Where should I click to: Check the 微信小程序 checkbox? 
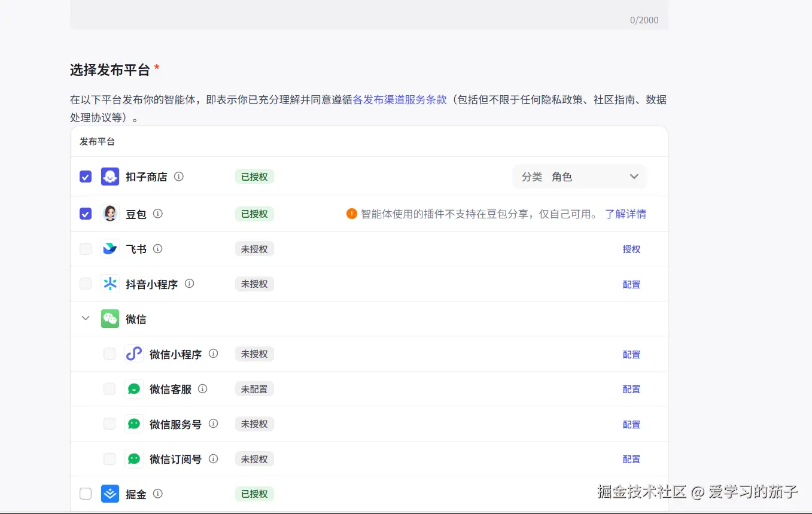[x=110, y=354]
